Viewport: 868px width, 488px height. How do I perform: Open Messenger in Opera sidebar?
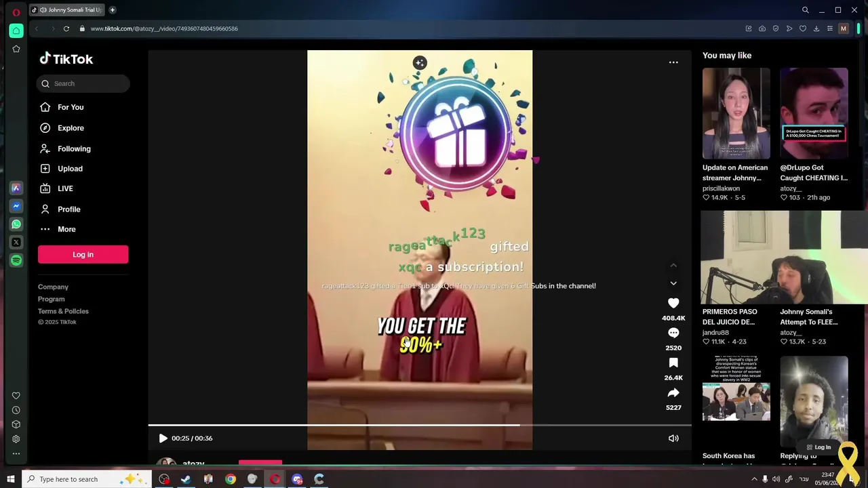pyautogui.click(x=16, y=206)
